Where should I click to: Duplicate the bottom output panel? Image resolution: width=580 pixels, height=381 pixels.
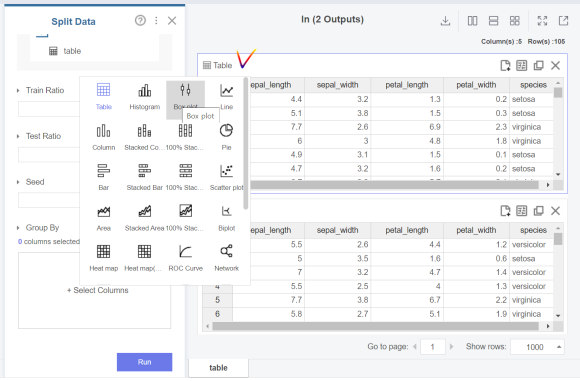tap(539, 211)
